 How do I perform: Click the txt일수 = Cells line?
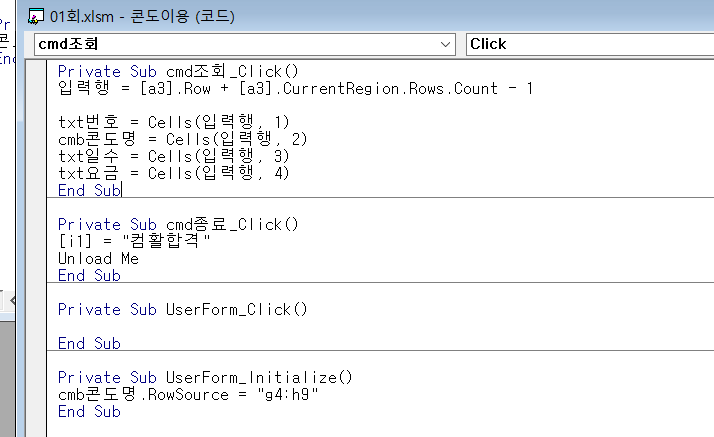coord(172,156)
